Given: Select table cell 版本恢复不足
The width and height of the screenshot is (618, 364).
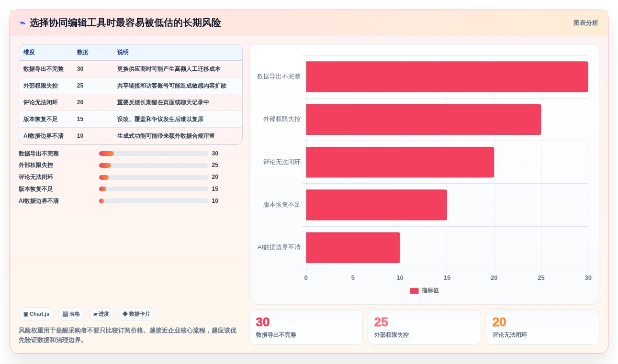Looking at the screenshot, I should coord(41,119).
